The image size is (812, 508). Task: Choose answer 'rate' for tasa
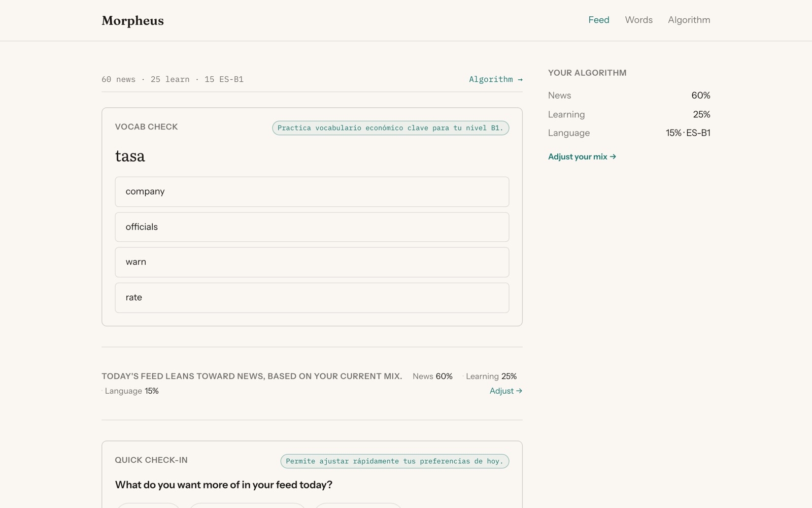312,298
